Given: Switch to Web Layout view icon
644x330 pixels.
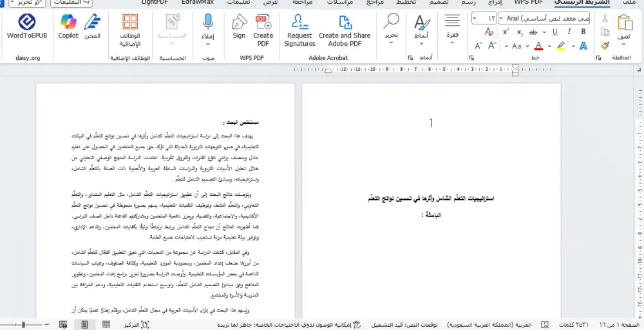Looking at the screenshot, I should [x=63, y=325].
